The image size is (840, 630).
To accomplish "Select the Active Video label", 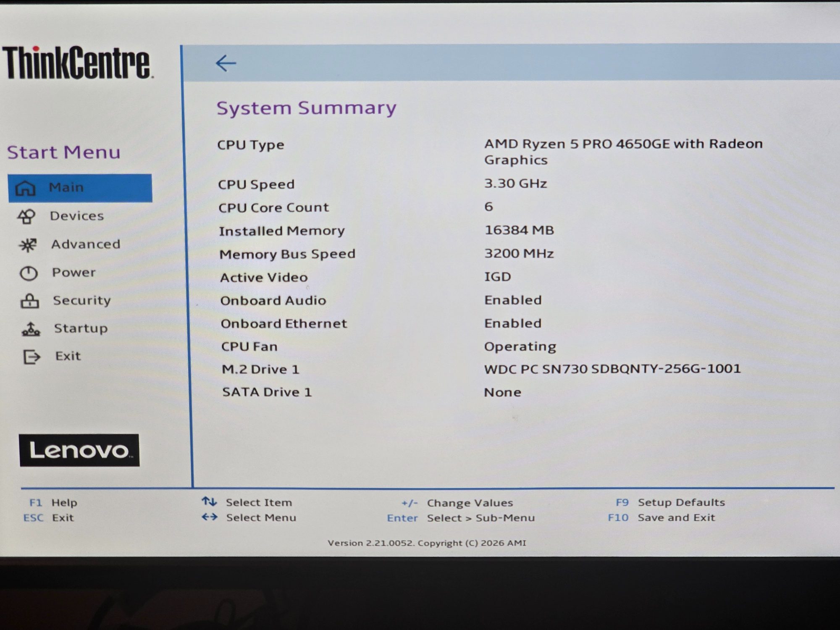I will point(264,277).
